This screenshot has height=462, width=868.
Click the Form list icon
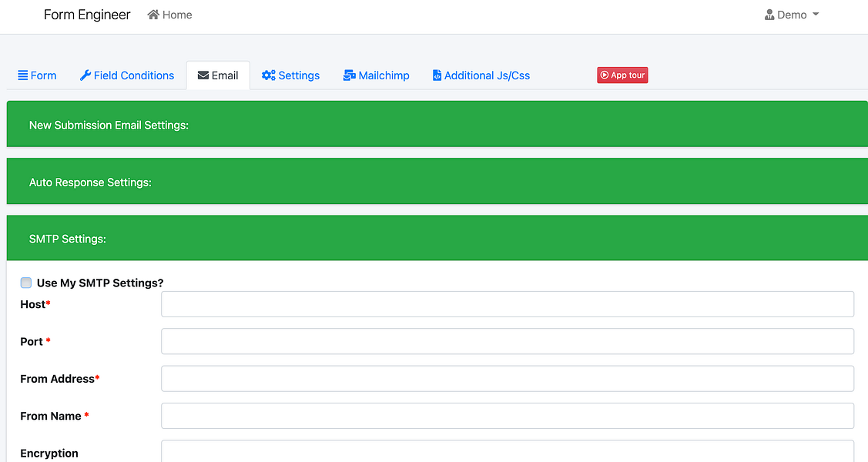(22, 75)
